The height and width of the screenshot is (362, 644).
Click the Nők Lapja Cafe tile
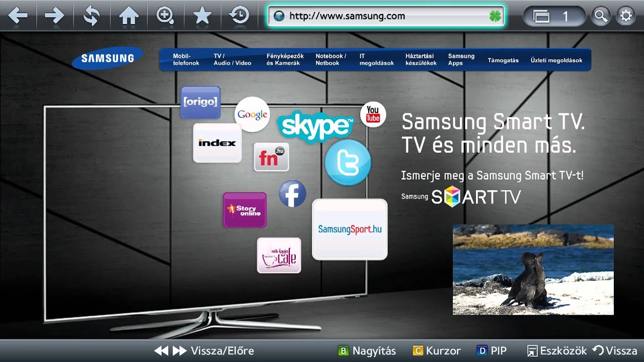point(279,255)
